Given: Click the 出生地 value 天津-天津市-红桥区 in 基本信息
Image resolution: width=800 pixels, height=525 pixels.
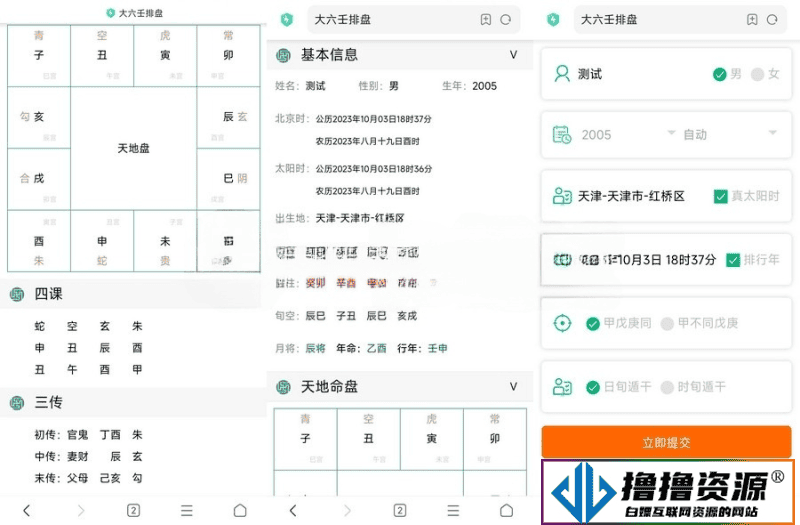Looking at the screenshot, I should (x=360, y=218).
